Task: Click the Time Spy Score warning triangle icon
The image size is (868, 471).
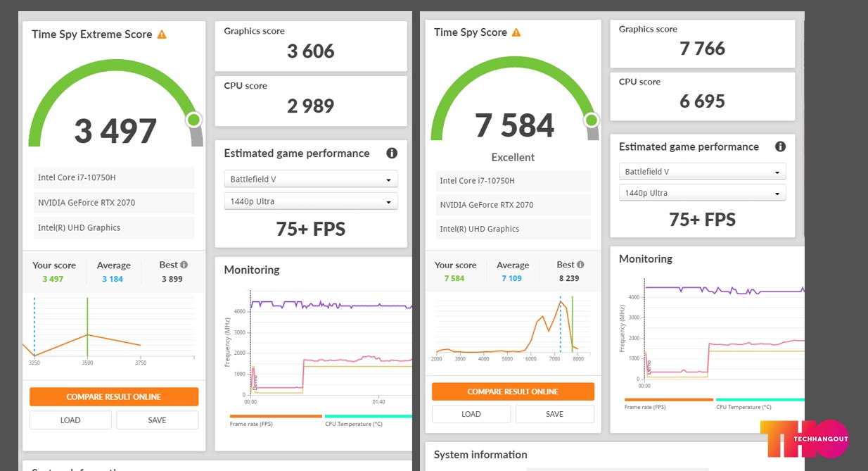Action: [x=516, y=32]
